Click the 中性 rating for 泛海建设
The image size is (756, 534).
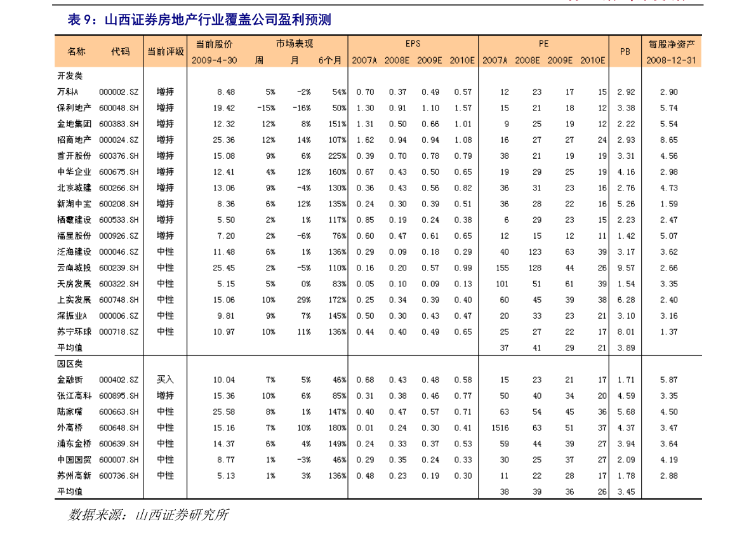point(164,251)
